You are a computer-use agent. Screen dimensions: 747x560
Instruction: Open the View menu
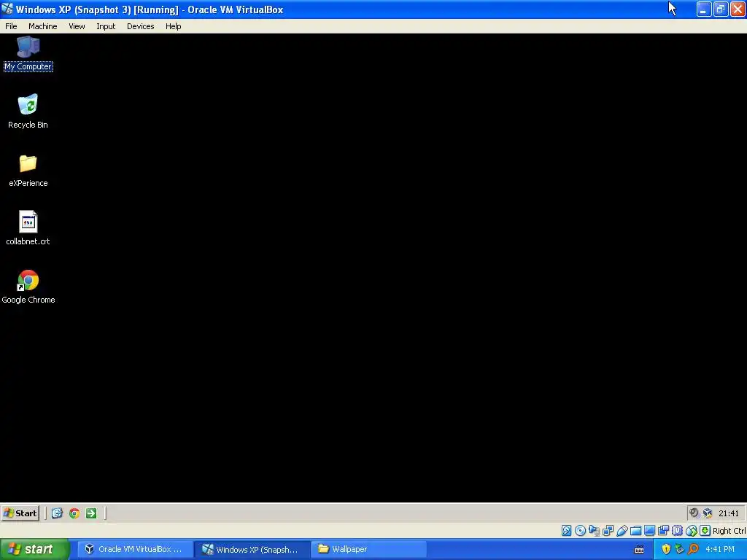[x=77, y=26]
